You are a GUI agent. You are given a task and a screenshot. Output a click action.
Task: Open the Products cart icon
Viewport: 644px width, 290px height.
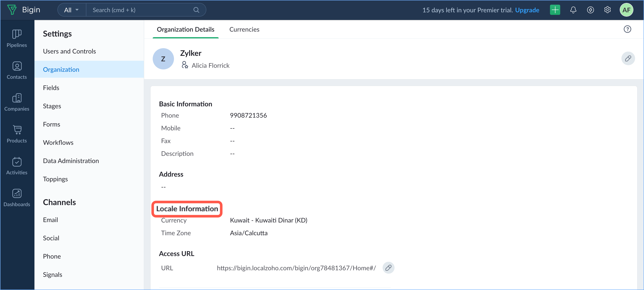[17, 130]
